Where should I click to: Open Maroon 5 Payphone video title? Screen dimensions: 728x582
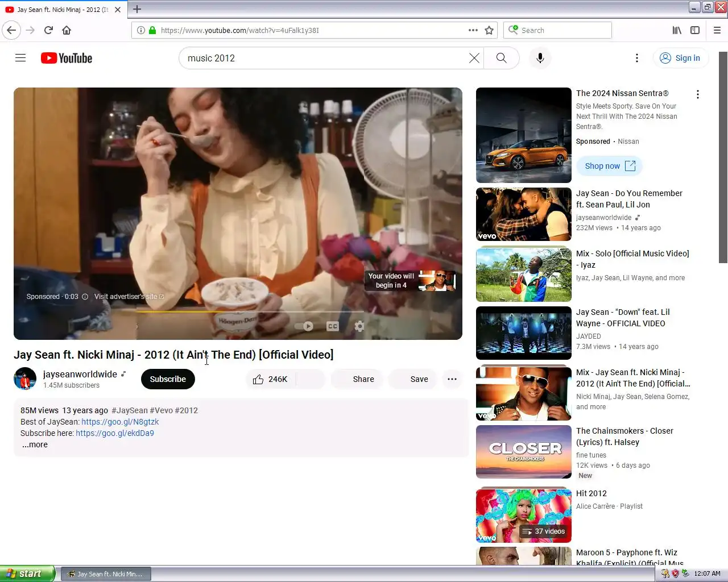tap(630, 558)
